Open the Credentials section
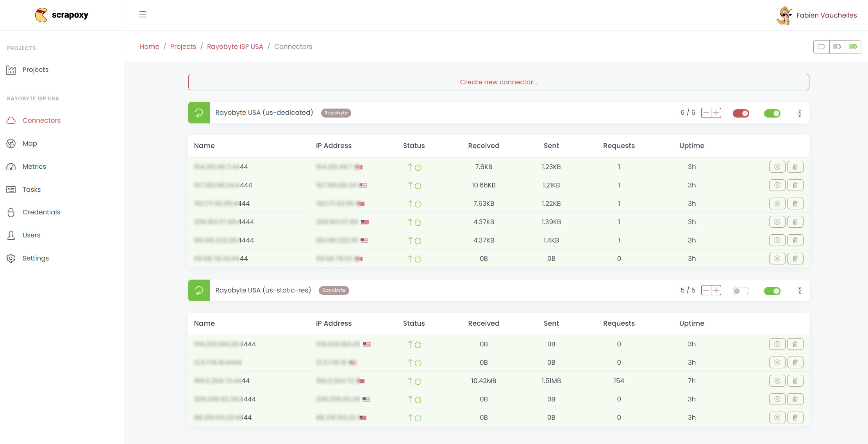This screenshot has height=444, width=868. (41, 212)
